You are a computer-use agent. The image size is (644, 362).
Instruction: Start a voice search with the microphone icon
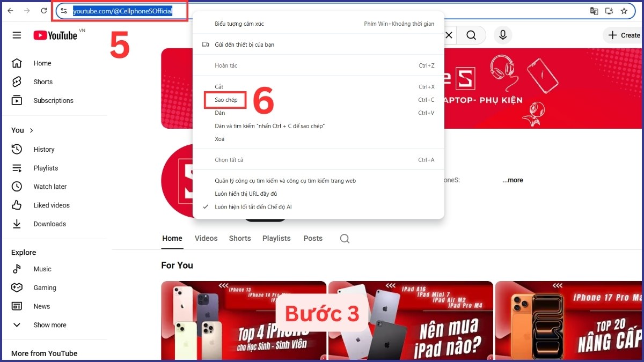tap(502, 35)
